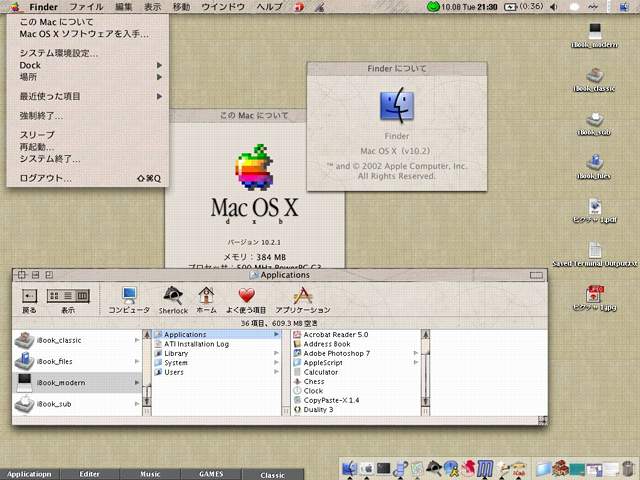Click the battery status menu bar icon
This screenshot has height=480, width=640.
(x=524, y=7)
